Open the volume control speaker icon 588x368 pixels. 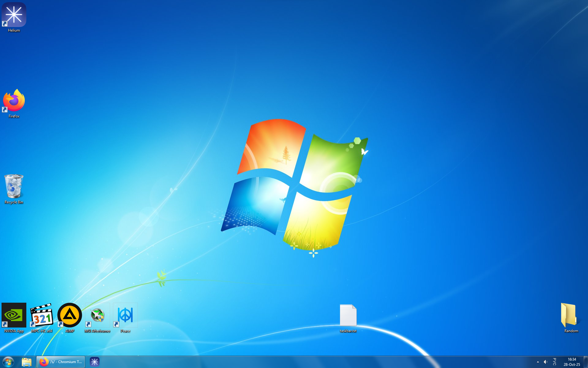pos(545,362)
